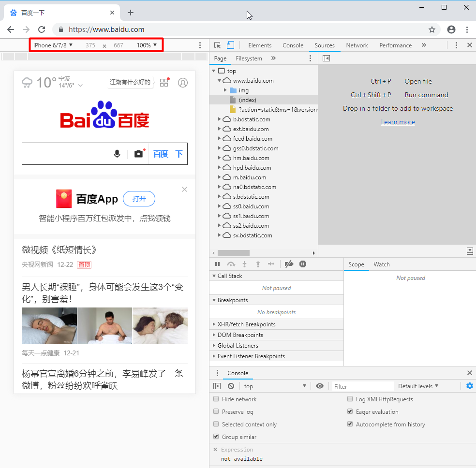Viewport: 476px width, 468px height.
Task: Open the Filesystem navigator tab
Action: point(249,58)
